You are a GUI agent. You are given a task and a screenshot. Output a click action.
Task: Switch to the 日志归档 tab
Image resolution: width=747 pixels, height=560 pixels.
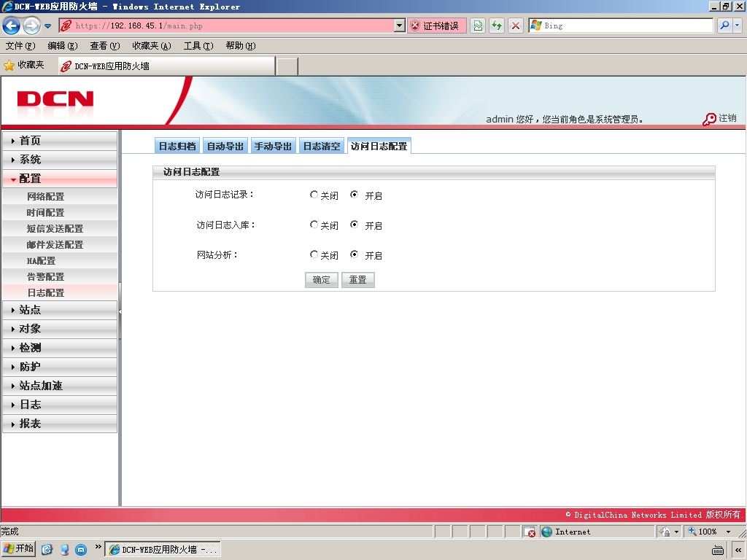[x=177, y=146]
